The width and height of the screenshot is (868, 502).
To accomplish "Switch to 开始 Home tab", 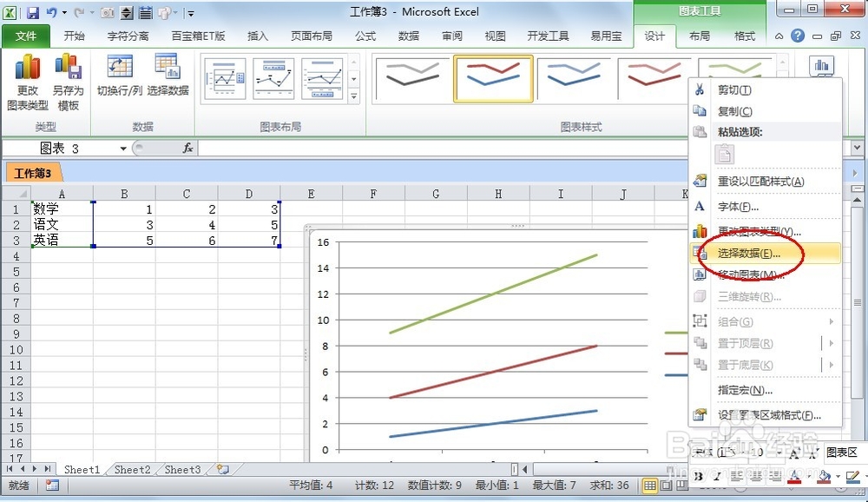I will (74, 36).
